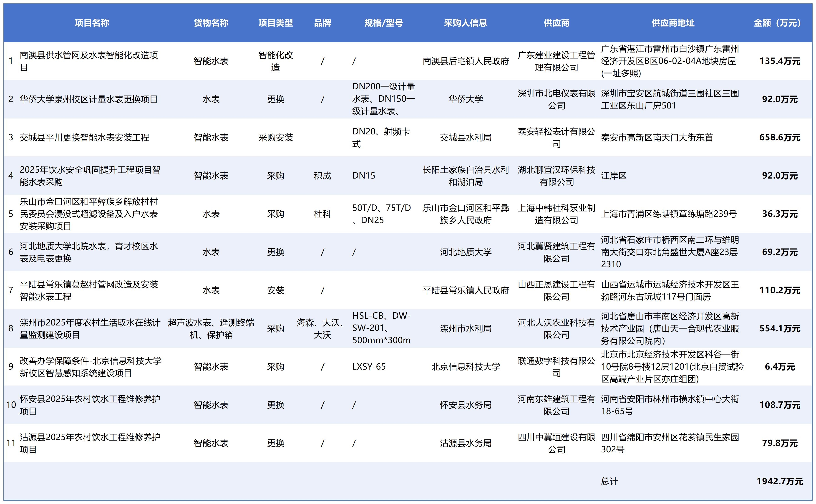
Task: Click the 货物名称 column header
Action: (x=211, y=23)
